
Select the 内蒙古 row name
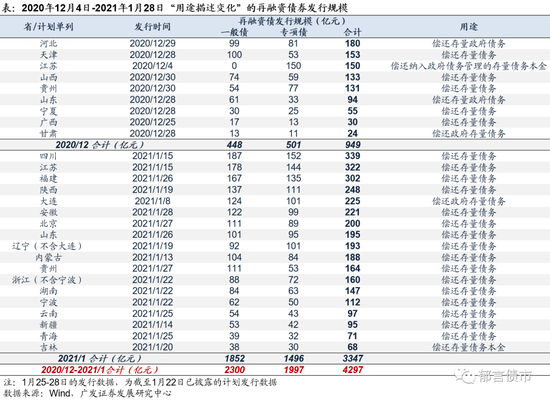pos(48,257)
